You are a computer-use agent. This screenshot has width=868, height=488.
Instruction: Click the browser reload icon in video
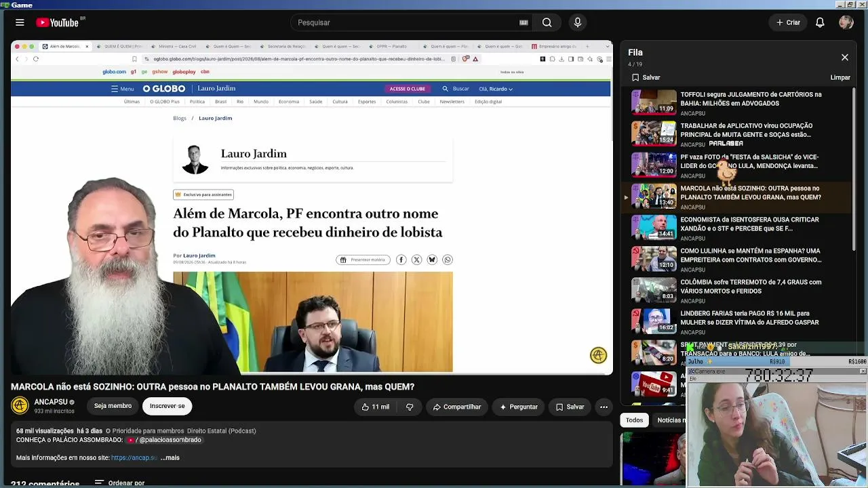[36, 59]
